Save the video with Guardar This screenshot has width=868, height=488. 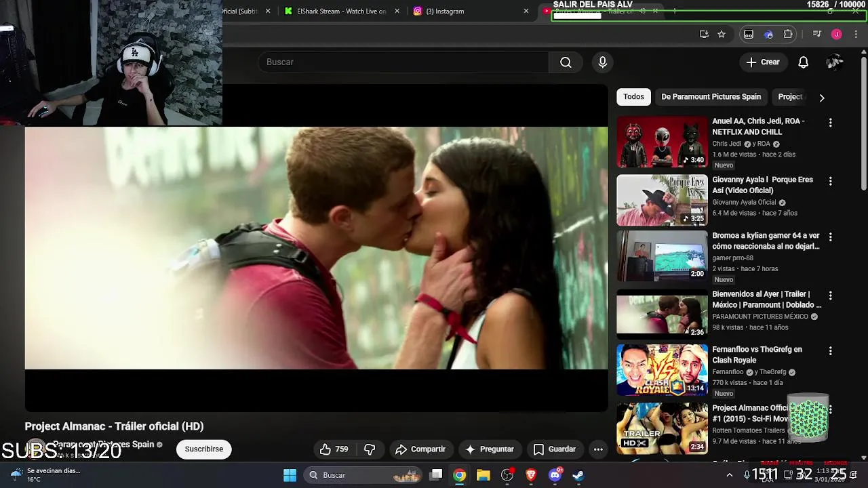click(555, 449)
